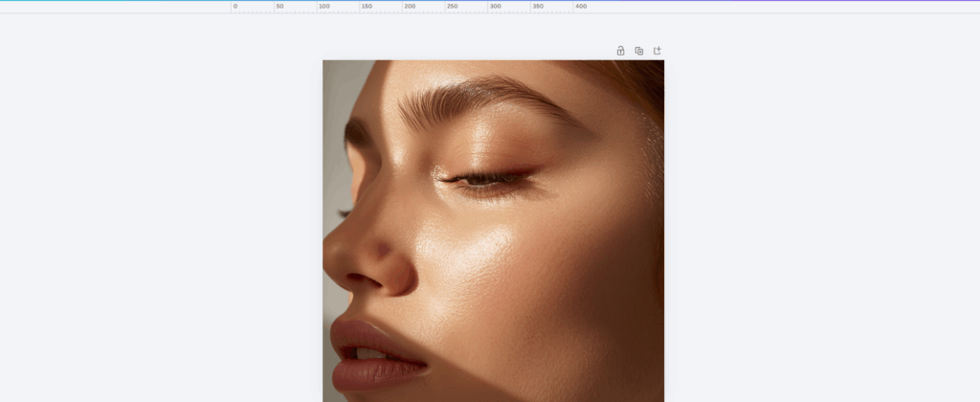Click the horizontal ruler at the top

click(489, 7)
